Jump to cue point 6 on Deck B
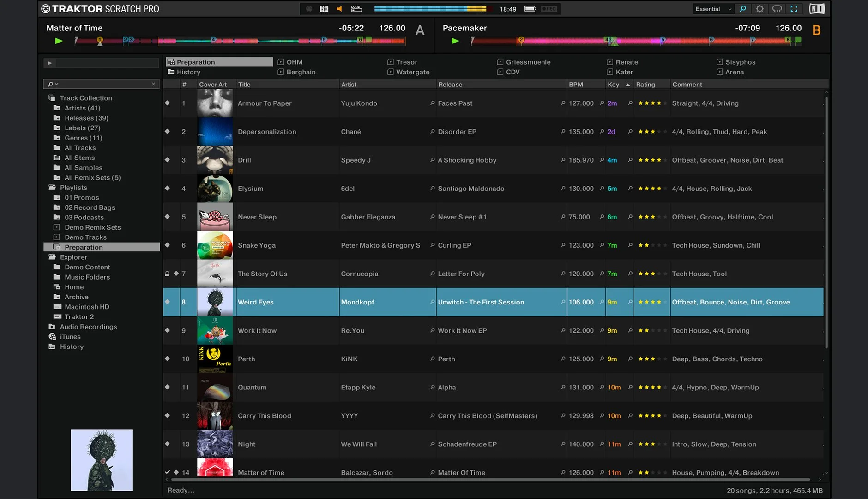868x499 pixels. (711, 40)
